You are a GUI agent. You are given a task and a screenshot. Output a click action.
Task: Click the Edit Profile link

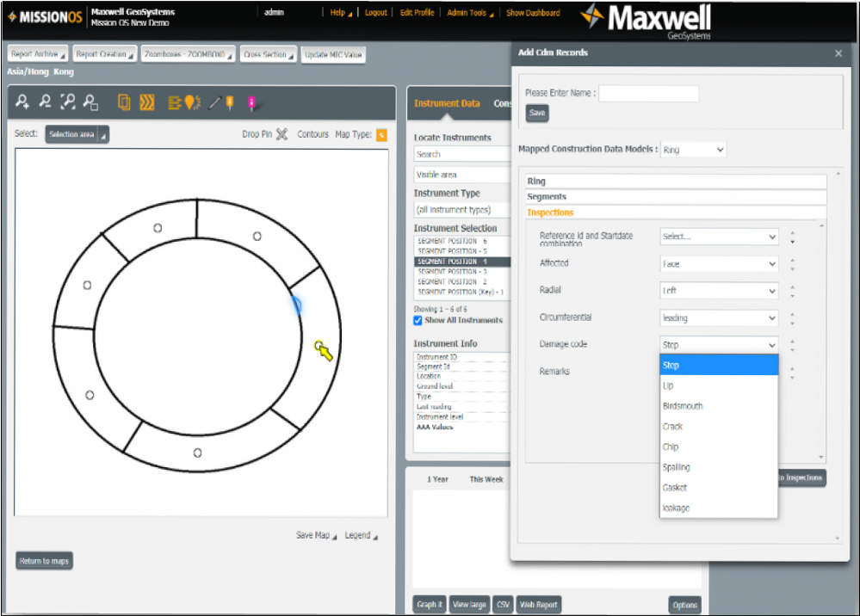click(417, 13)
